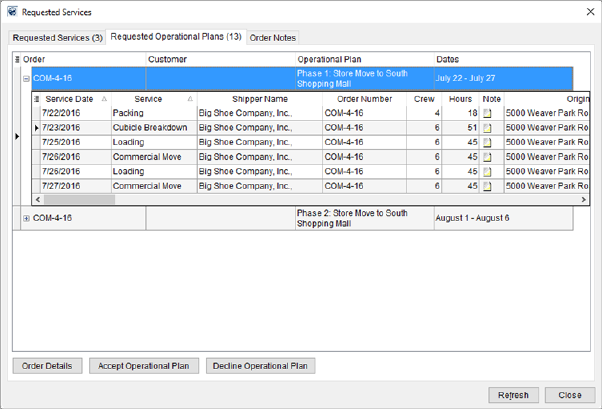Image resolution: width=602 pixels, height=409 pixels.
Task: Click the Accept Operational Plan button
Action: pyautogui.click(x=144, y=366)
